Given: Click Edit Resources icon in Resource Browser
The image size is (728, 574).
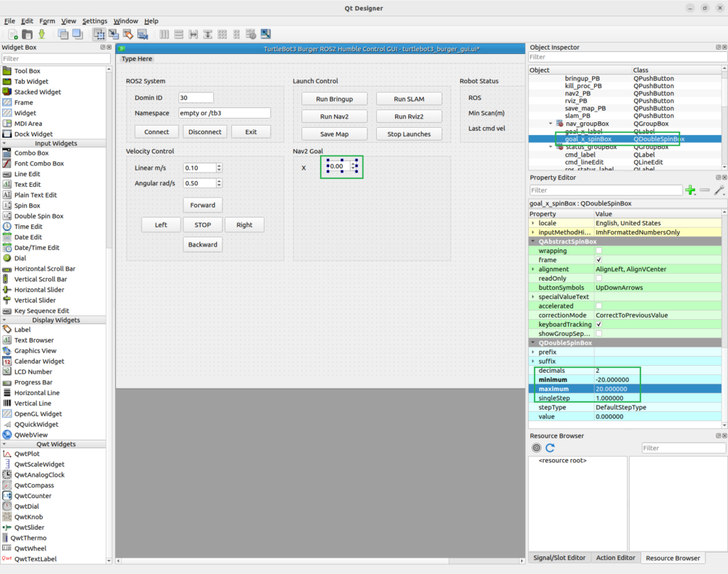Looking at the screenshot, I should [536, 448].
